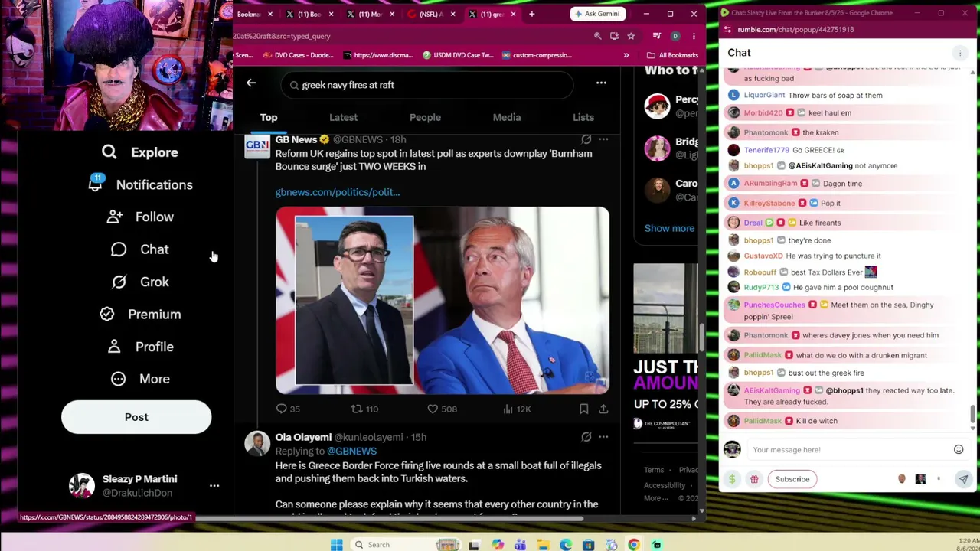Like the GB News post
The height and width of the screenshot is (551, 980).
tap(433, 409)
